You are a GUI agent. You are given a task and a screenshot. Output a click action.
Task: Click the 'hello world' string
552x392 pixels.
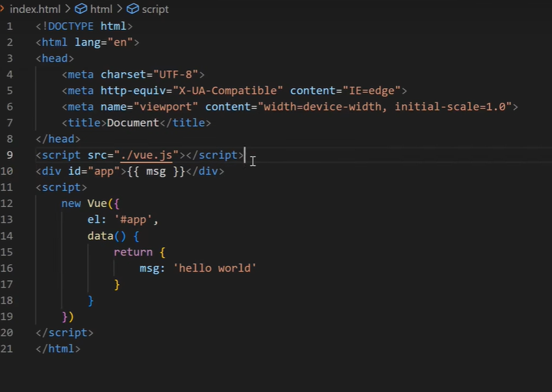tap(215, 269)
